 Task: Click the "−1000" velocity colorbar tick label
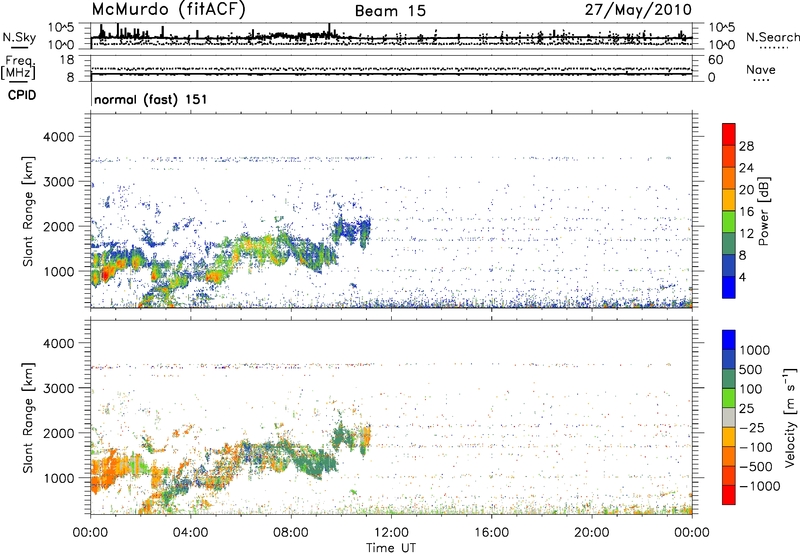coord(761,486)
